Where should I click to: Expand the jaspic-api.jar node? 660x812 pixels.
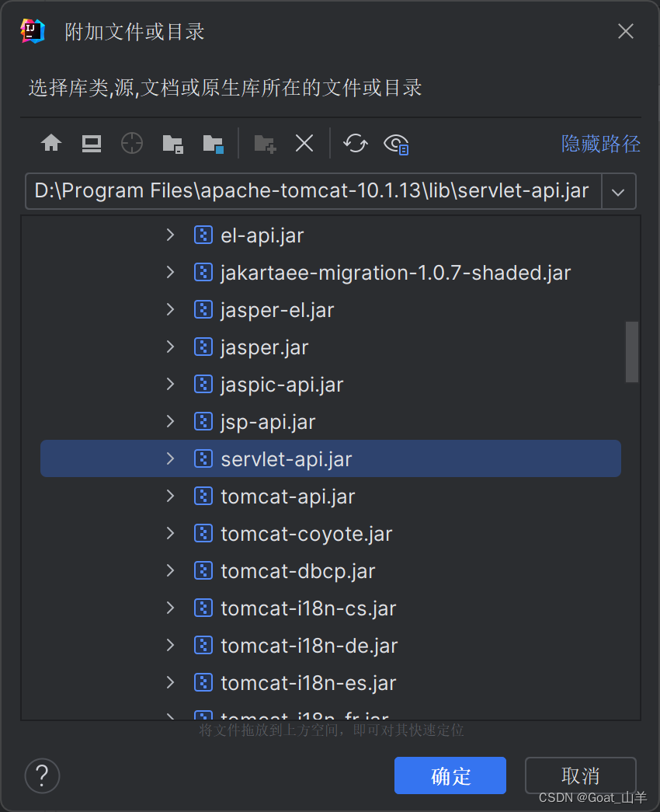pos(170,385)
